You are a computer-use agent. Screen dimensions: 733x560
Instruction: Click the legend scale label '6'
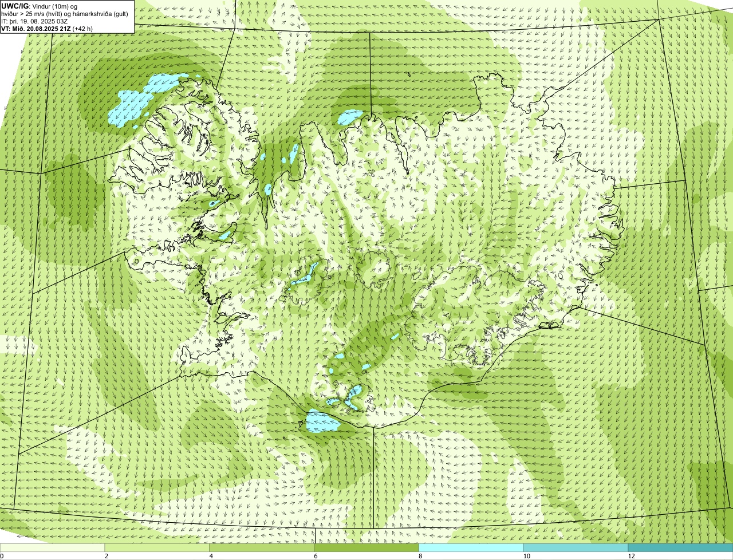[316, 557]
